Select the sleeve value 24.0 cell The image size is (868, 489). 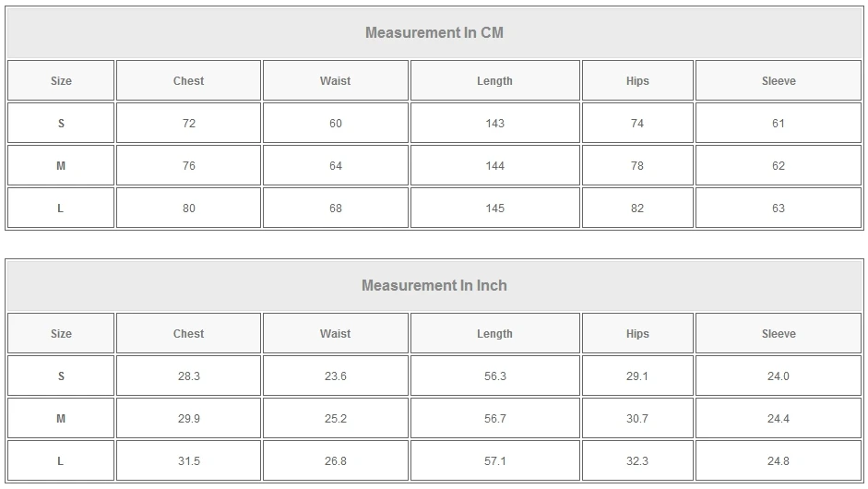point(779,376)
